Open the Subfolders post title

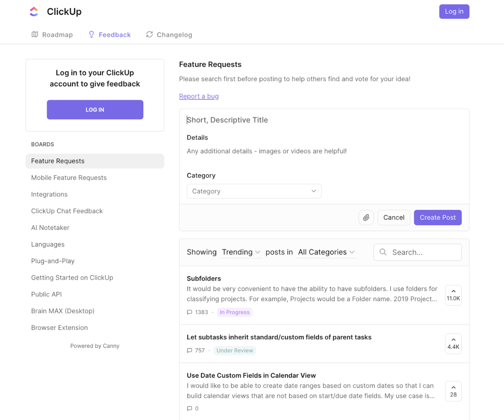click(x=204, y=278)
